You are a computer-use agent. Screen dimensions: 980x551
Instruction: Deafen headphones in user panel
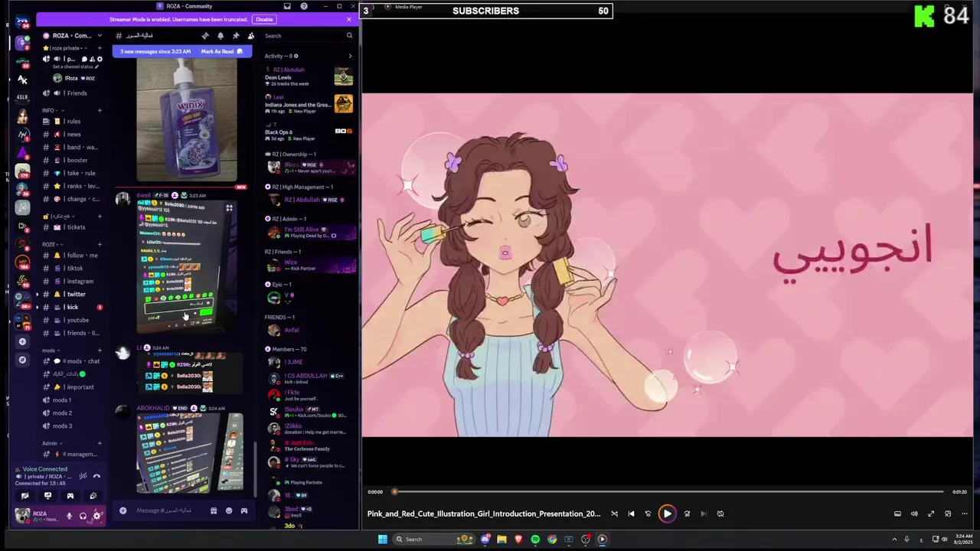tap(83, 516)
